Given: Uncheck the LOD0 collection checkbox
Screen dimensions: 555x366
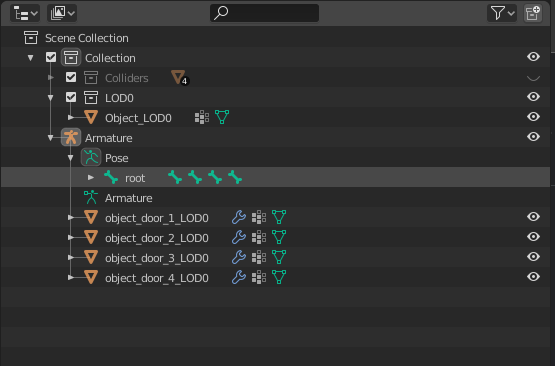Looking at the screenshot, I should click(71, 97).
